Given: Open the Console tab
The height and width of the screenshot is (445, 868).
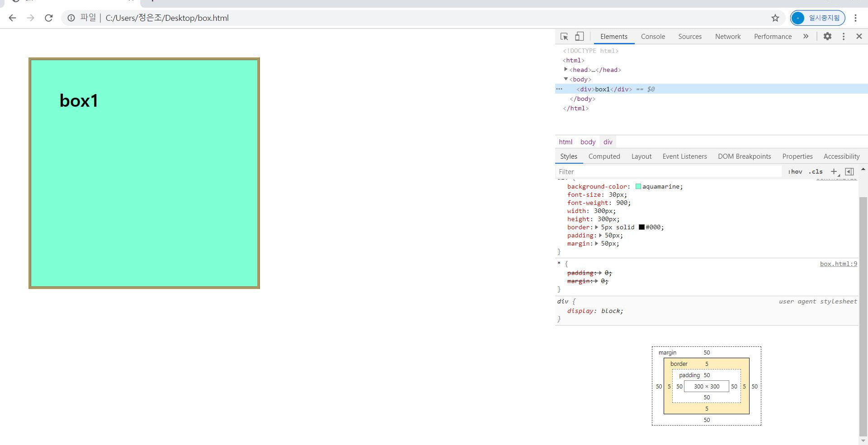Looking at the screenshot, I should [x=653, y=37].
